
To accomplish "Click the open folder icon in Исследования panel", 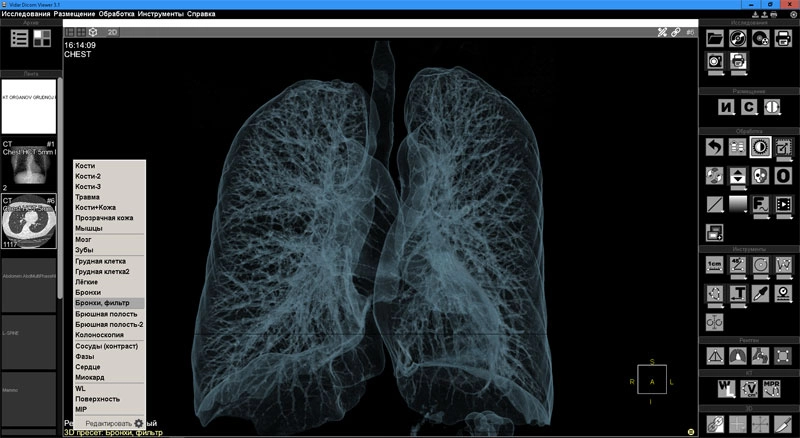I will tap(715, 38).
